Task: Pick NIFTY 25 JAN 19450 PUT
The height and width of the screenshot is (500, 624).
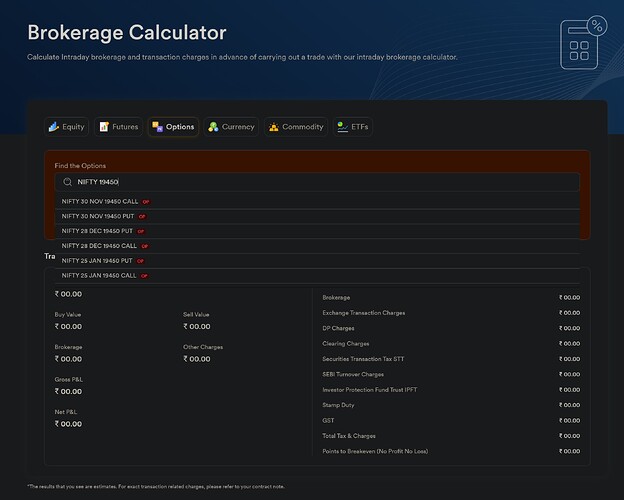Action: [x=317, y=261]
